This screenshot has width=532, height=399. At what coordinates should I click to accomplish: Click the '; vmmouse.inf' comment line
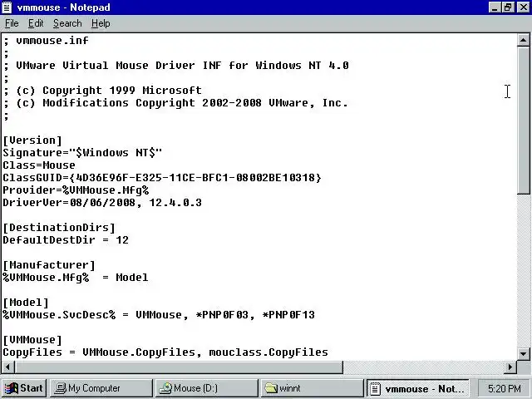[47, 41]
